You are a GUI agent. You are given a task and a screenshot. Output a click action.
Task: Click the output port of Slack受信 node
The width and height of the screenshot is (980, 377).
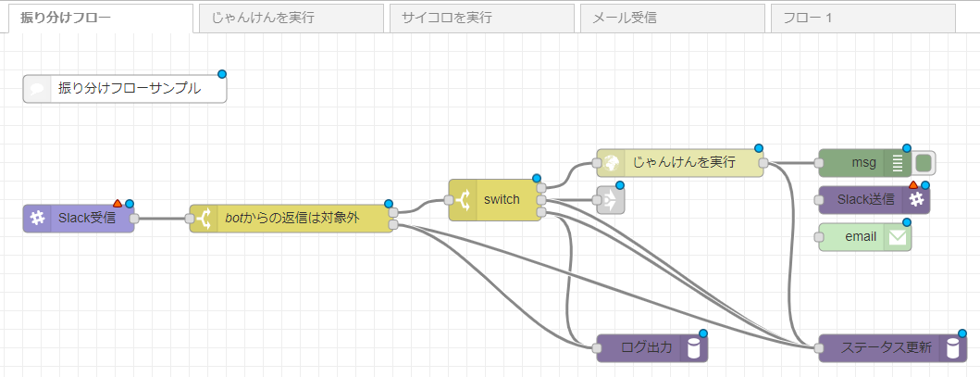(x=134, y=219)
